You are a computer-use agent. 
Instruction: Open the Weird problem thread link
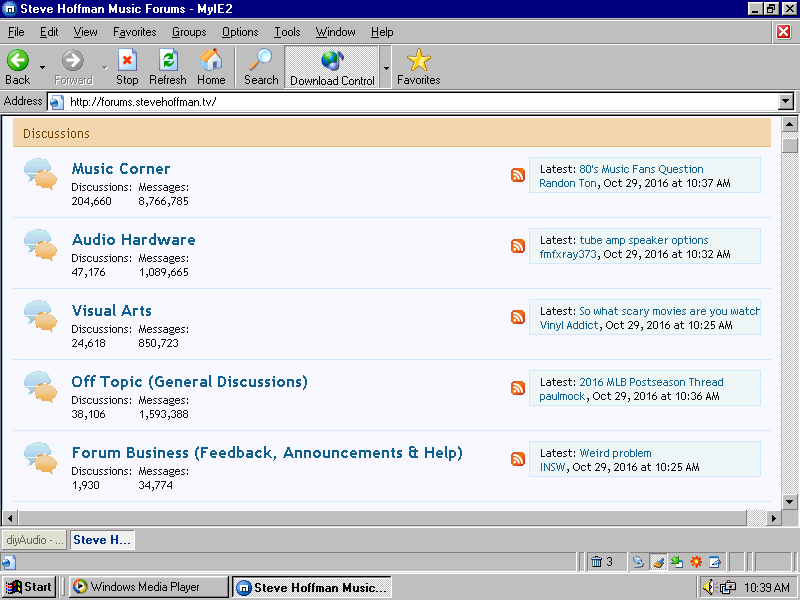pyautogui.click(x=615, y=453)
